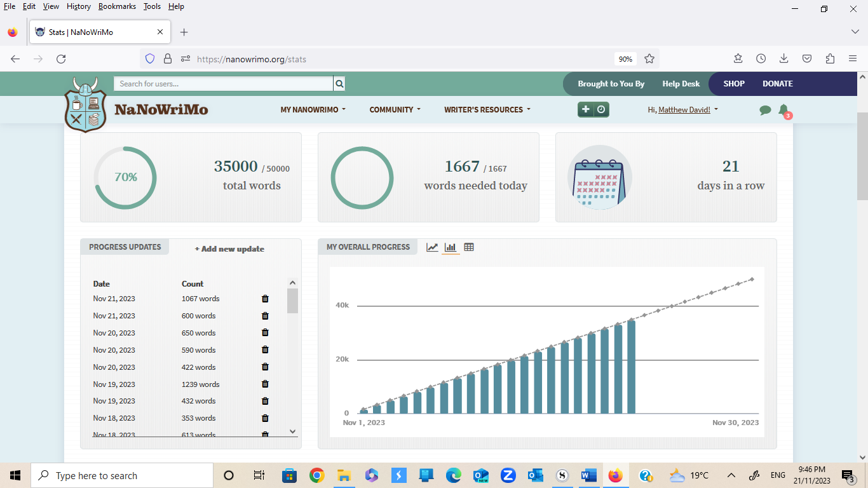Image resolution: width=868 pixels, height=488 pixels.
Task: Open the Tools menu
Action: pos(153,6)
